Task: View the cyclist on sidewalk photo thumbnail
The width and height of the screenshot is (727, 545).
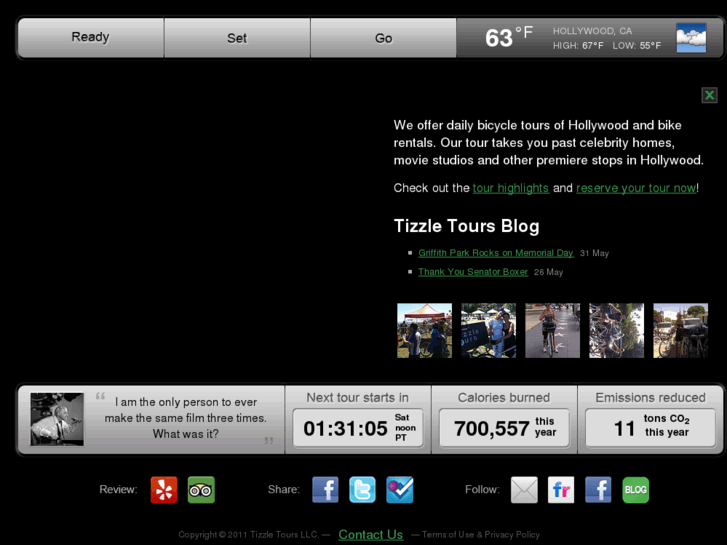Action: coord(552,330)
